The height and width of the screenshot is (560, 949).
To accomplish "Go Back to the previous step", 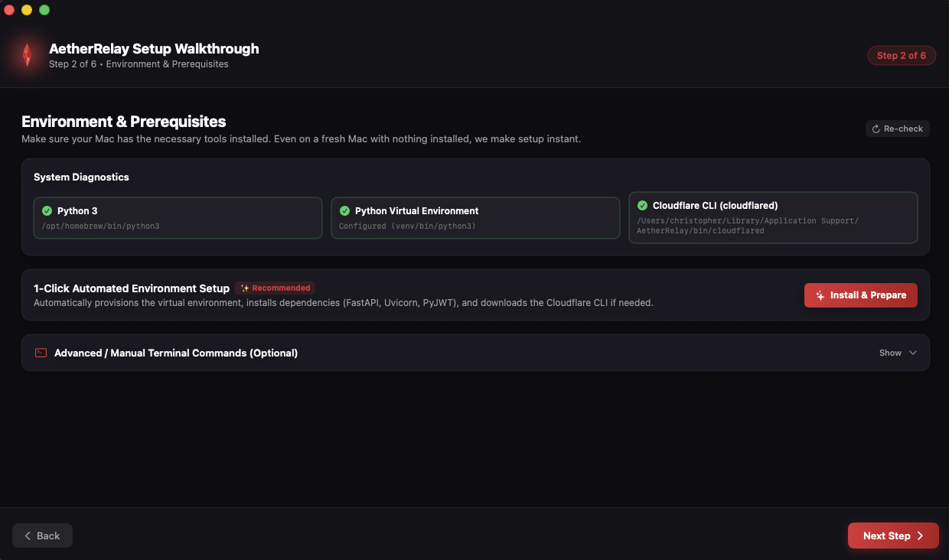I will tap(42, 536).
